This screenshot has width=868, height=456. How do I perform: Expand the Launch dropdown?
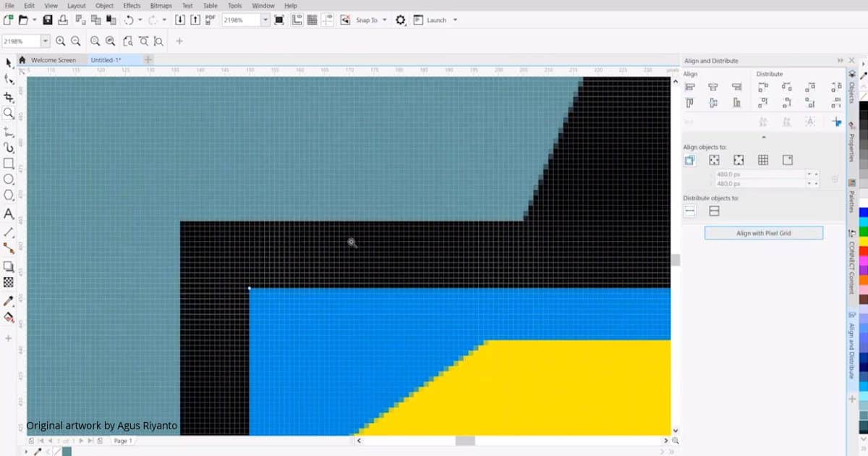pos(455,20)
